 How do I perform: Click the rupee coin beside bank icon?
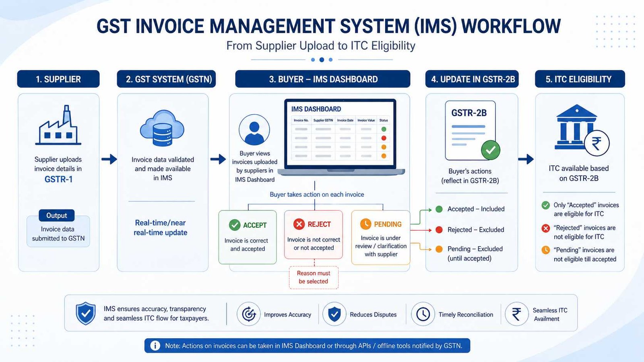597,143
